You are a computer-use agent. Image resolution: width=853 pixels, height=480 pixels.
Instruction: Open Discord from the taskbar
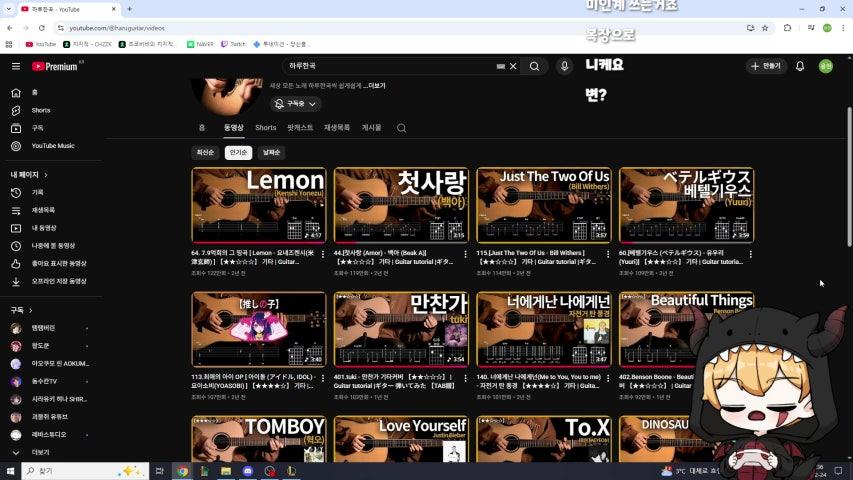pyautogui.click(x=248, y=471)
